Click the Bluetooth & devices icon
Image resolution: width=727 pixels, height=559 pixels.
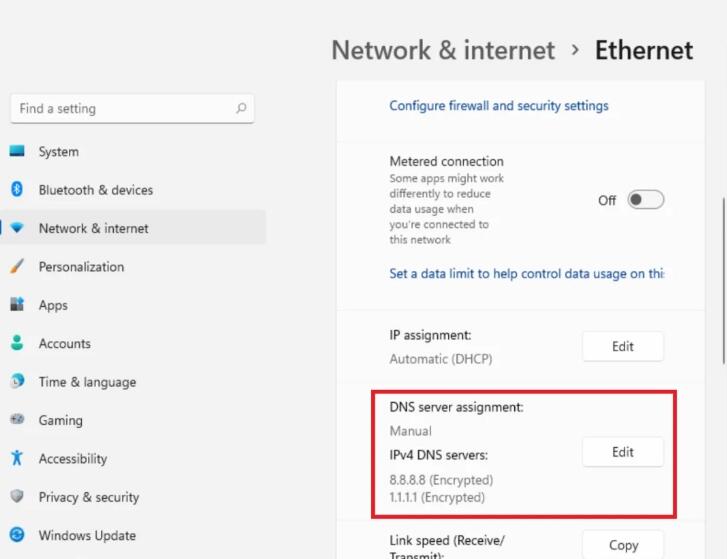point(17,189)
